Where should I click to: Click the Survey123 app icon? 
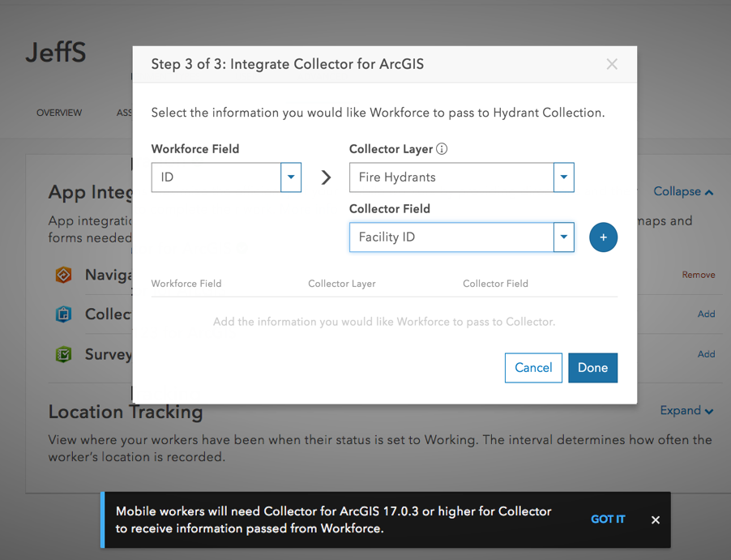[63, 354]
